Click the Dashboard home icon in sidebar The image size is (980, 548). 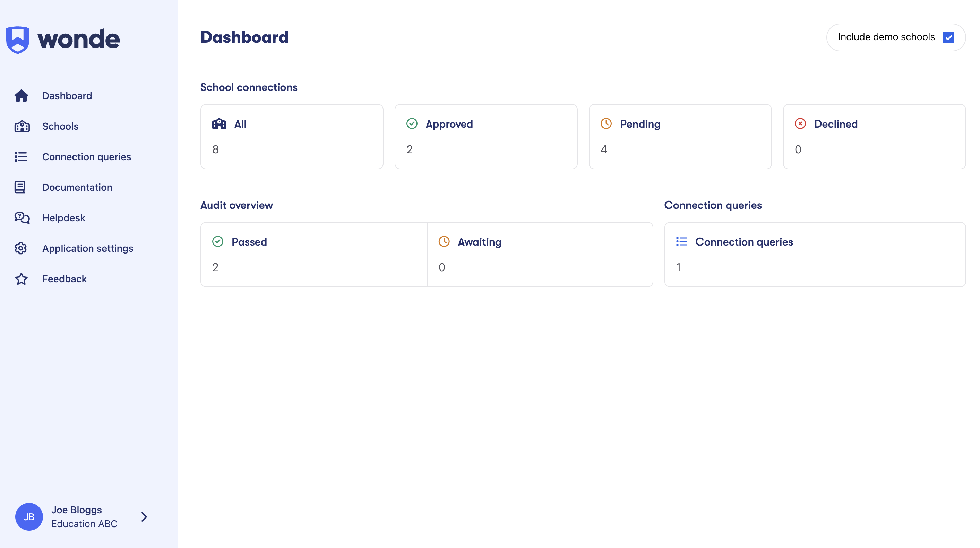point(21,96)
